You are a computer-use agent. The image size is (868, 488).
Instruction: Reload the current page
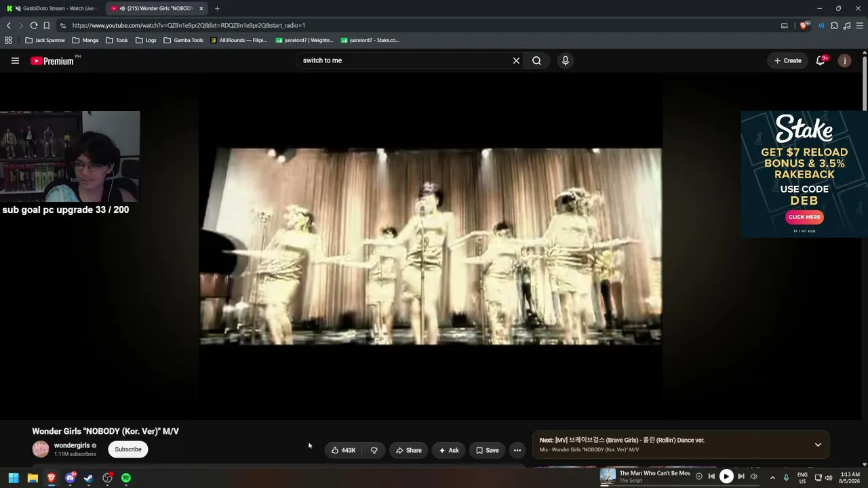[33, 26]
